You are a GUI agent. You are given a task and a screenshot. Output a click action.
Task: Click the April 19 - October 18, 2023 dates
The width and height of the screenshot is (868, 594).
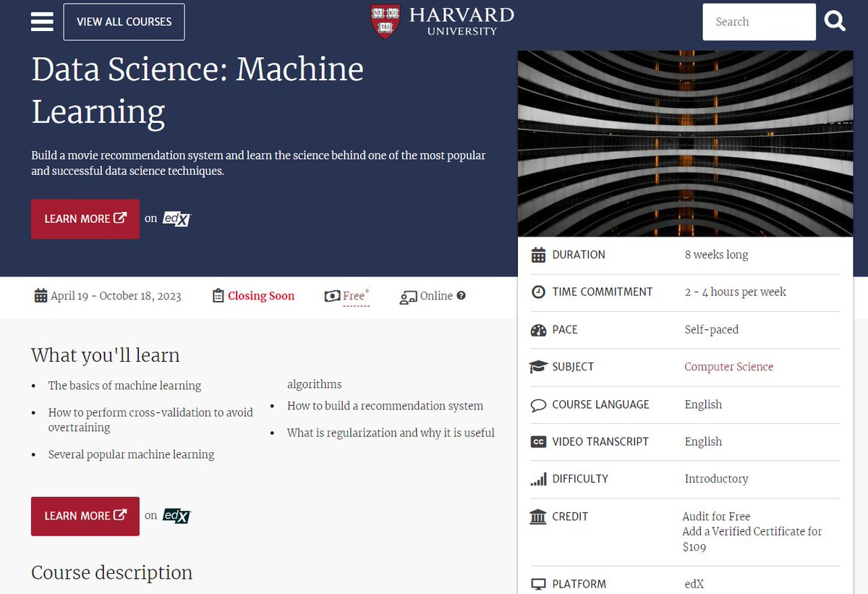pos(116,296)
